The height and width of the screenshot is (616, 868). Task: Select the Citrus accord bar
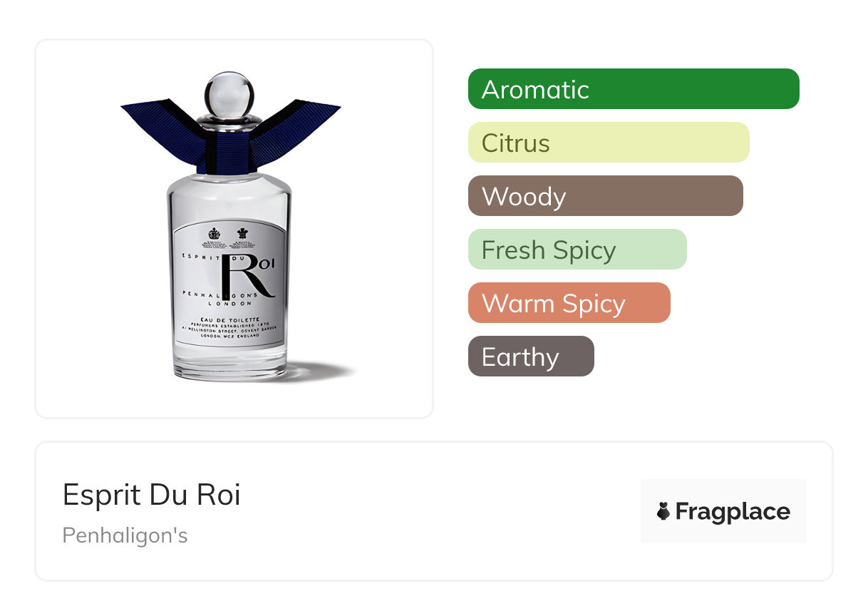coord(609,143)
